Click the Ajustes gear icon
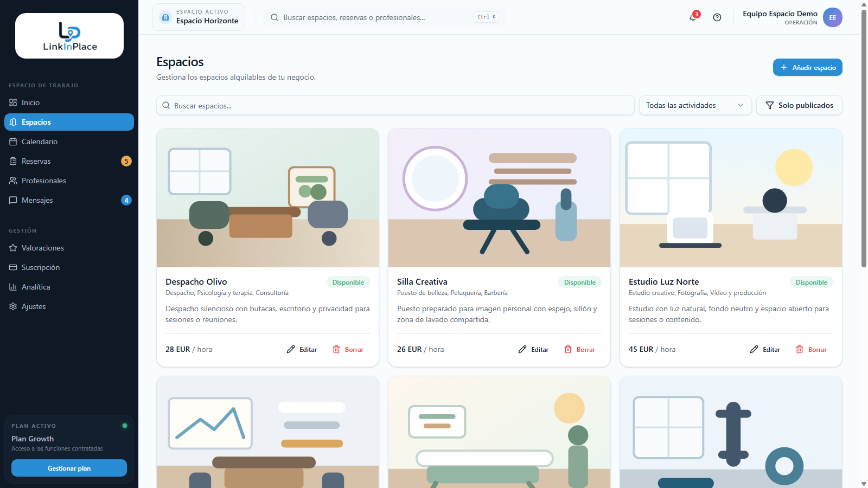This screenshot has height=488, width=868. click(x=13, y=306)
